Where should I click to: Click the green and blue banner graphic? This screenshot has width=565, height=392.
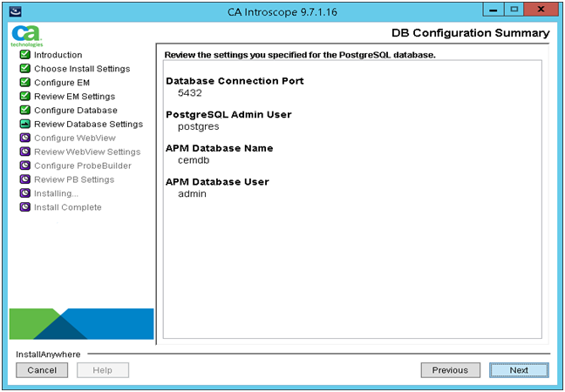pyautogui.click(x=81, y=323)
